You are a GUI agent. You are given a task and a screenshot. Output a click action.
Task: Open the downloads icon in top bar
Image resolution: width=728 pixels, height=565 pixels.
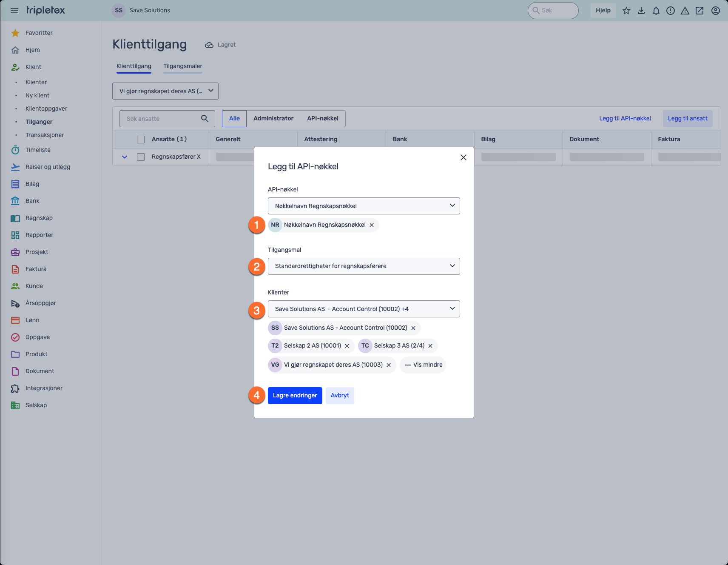tap(641, 11)
